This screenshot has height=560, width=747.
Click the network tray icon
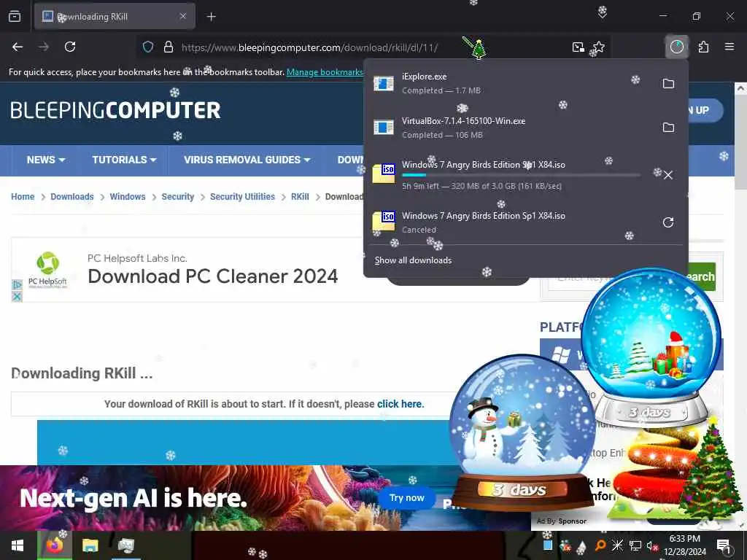tap(635, 545)
